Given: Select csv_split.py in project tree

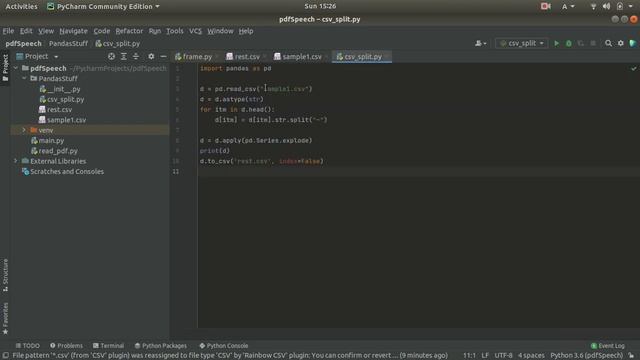Looking at the screenshot, I should (x=62, y=99).
